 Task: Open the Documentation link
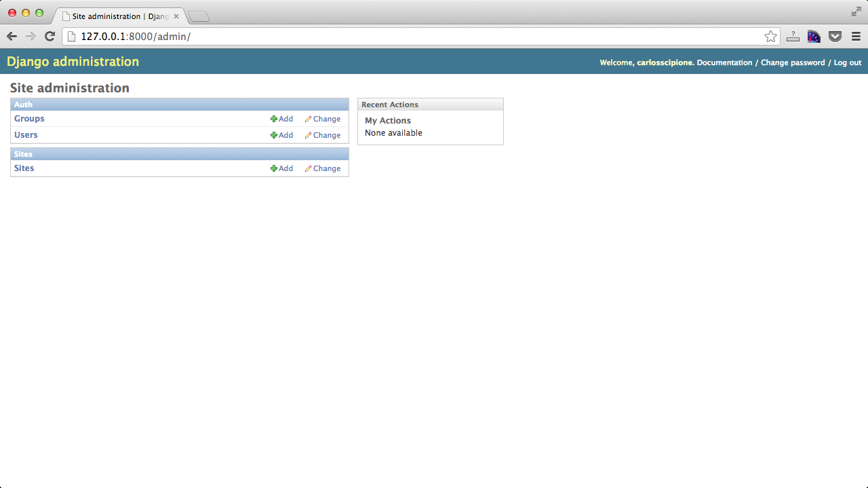[x=724, y=62]
